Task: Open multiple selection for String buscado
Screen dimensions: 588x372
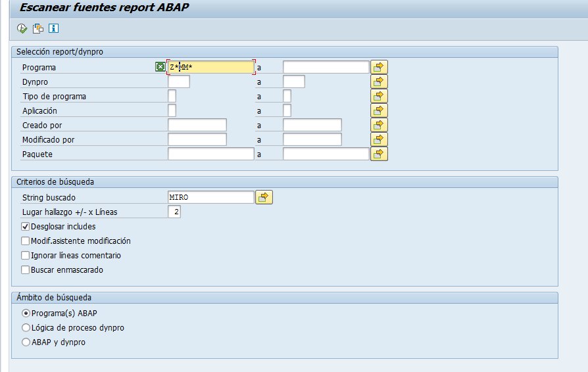Action: tap(264, 197)
